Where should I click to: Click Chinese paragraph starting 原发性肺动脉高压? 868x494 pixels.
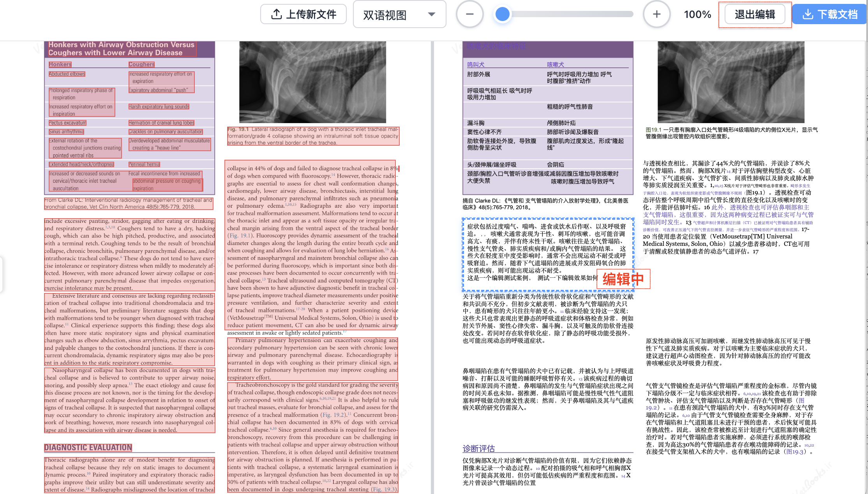pos(729,352)
